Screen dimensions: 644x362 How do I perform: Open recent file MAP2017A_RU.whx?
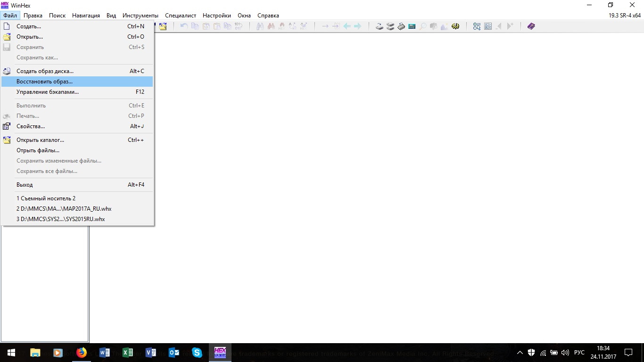click(77, 209)
